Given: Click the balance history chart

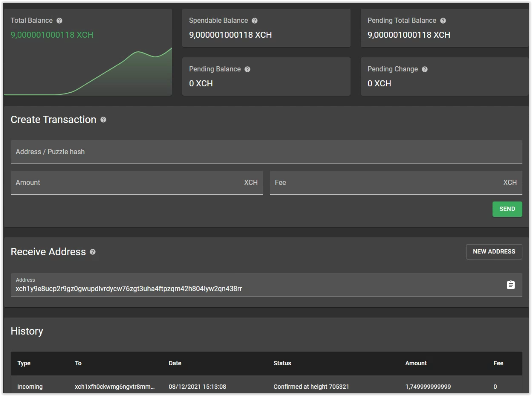Looking at the screenshot, I should [88, 72].
